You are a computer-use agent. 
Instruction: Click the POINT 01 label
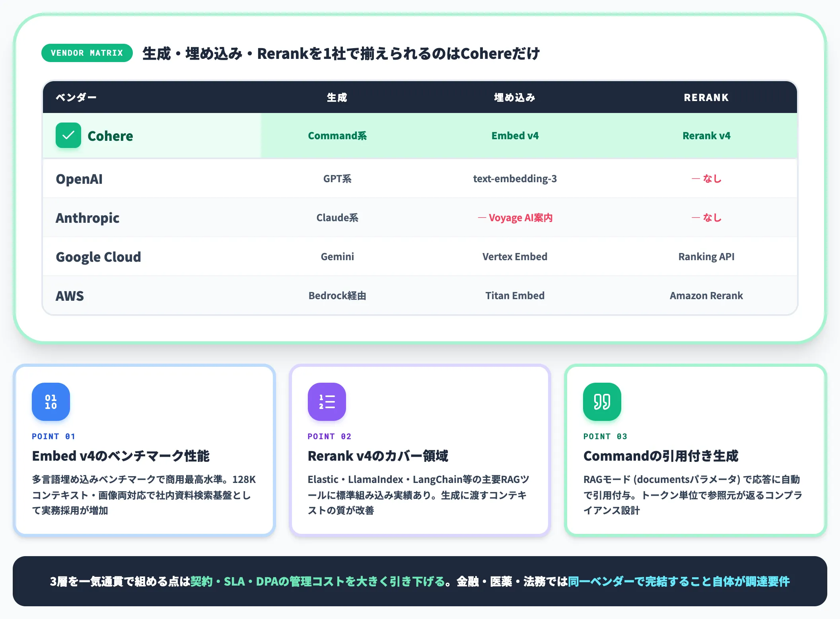53,436
